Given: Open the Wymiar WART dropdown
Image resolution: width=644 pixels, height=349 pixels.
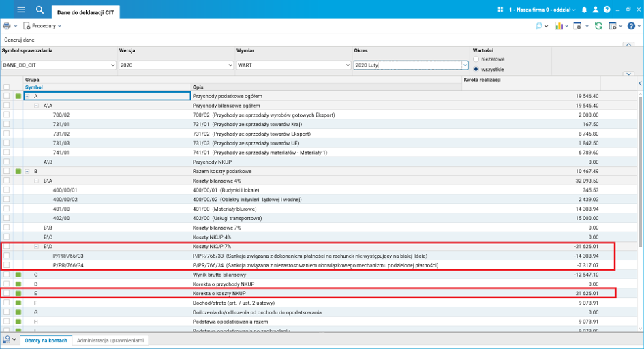Looking at the screenshot, I should (294, 65).
